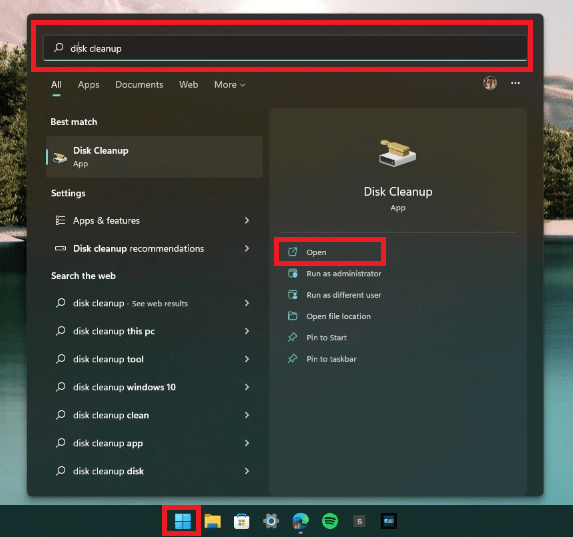
Task: Select 'disk cleanup clean' web suggestion
Action: point(153,415)
